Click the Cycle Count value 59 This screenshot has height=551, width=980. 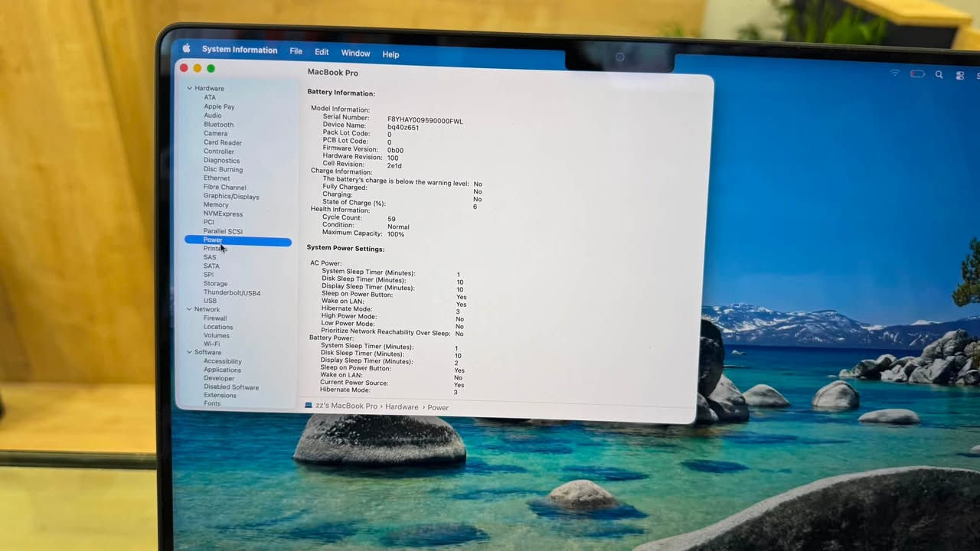[x=391, y=219]
